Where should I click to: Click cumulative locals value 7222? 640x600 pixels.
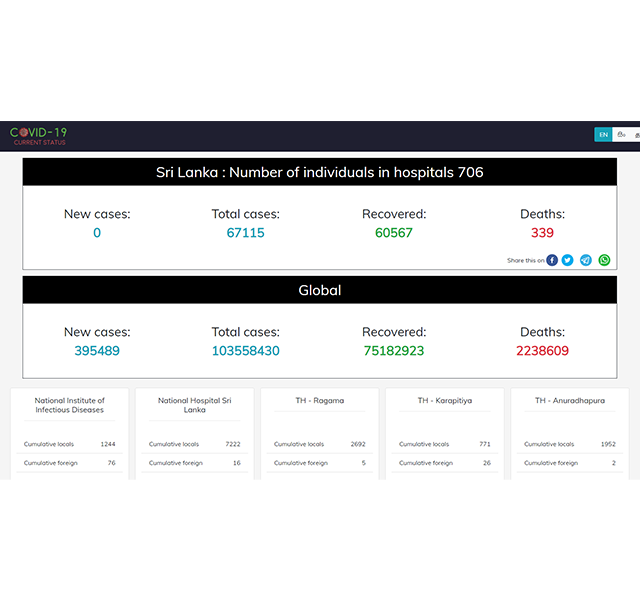tap(233, 444)
